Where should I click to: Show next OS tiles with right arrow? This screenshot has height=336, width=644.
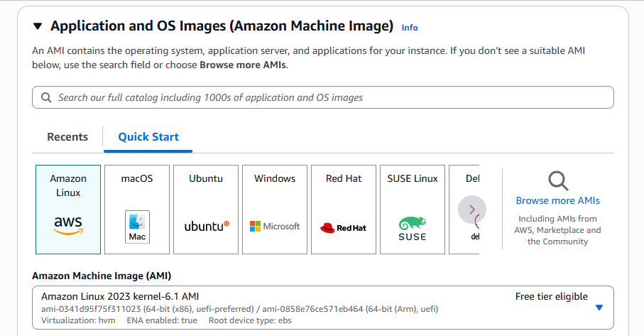point(472,210)
